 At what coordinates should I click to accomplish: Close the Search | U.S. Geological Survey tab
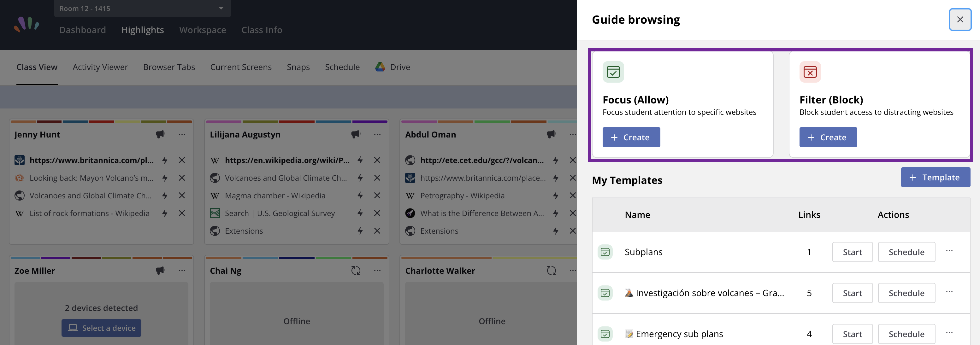pos(377,213)
